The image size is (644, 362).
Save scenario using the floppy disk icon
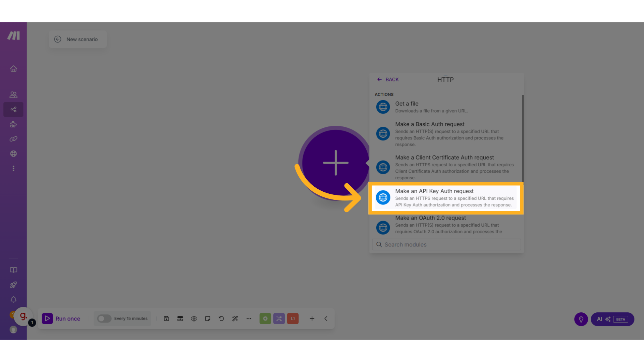166,319
